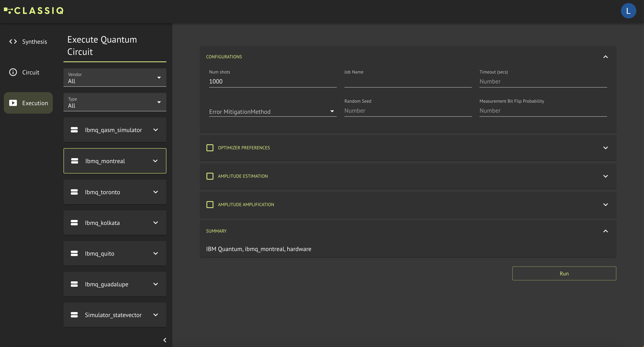Click the Run button
This screenshot has width=644, height=347.
564,273
